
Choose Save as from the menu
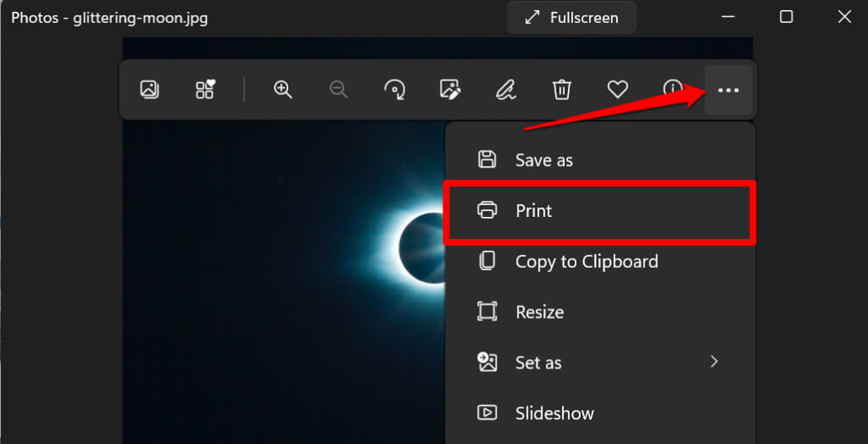coord(543,159)
